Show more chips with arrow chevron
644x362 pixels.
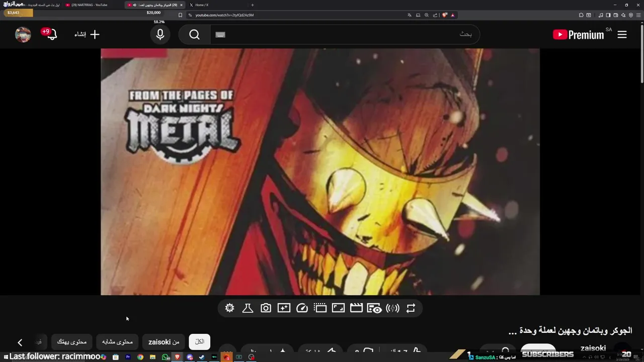pyautogui.click(x=20, y=342)
